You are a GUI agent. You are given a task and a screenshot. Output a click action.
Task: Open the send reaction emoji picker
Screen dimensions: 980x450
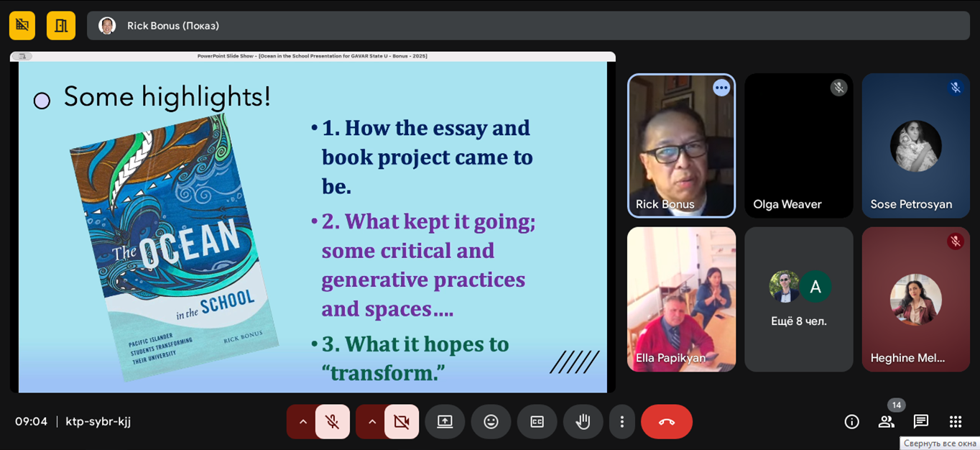coord(491,422)
